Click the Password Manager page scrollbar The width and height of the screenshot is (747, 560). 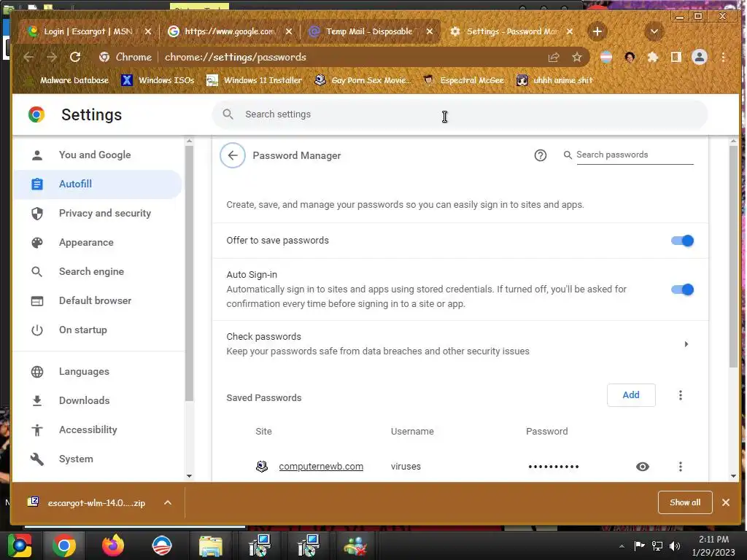733,256
